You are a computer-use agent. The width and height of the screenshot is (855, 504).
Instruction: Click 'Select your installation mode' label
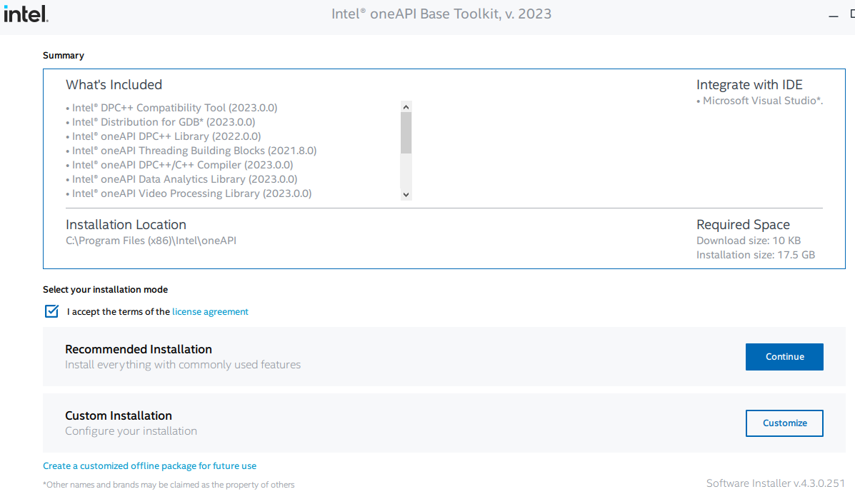[105, 290]
